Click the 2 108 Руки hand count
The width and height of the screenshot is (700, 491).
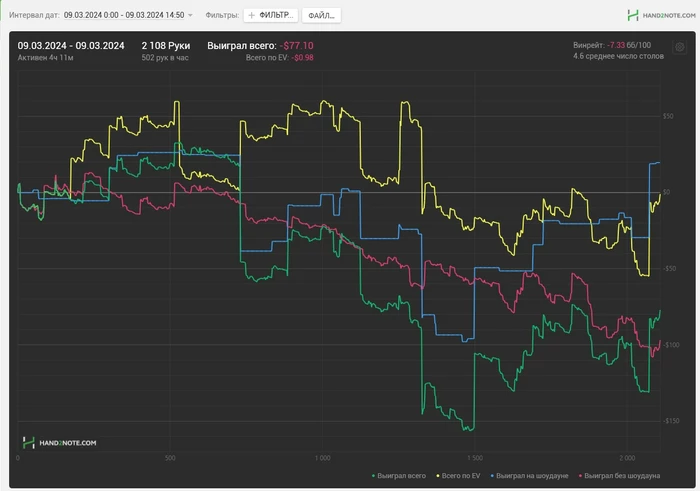pyautogui.click(x=164, y=45)
